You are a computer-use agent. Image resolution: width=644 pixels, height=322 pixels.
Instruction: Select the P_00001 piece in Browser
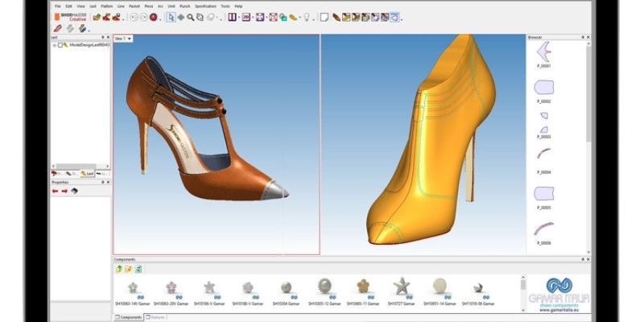pyautogui.click(x=543, y=52)
